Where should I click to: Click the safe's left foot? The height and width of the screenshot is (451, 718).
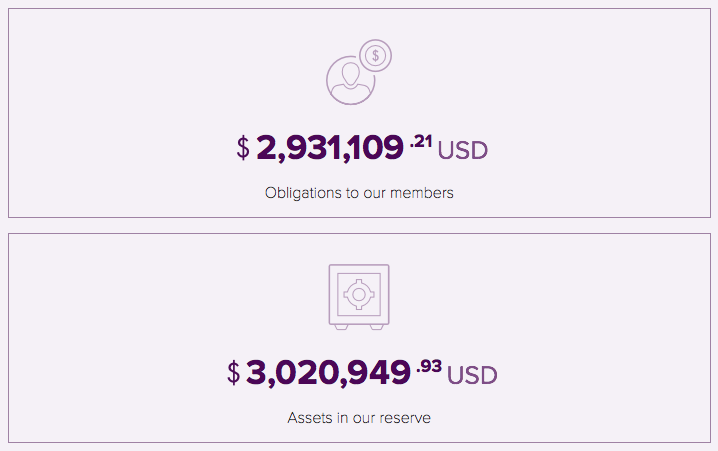342,327
